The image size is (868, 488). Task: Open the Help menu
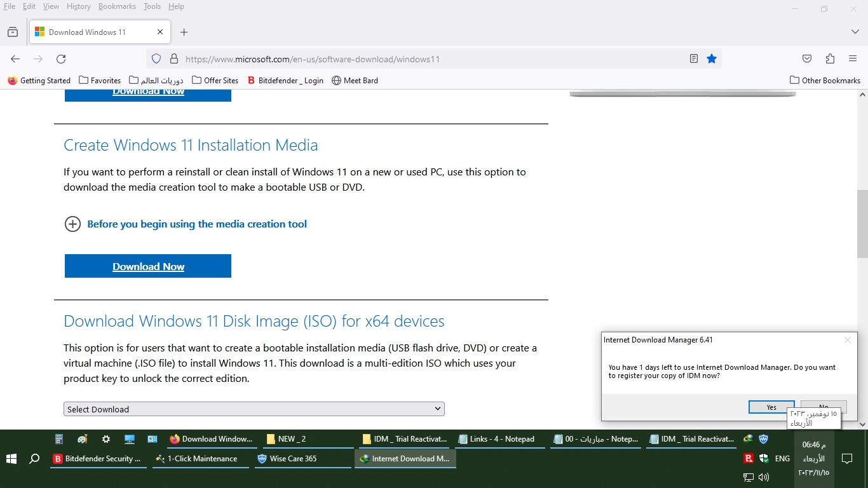click(x=176, y=6)
